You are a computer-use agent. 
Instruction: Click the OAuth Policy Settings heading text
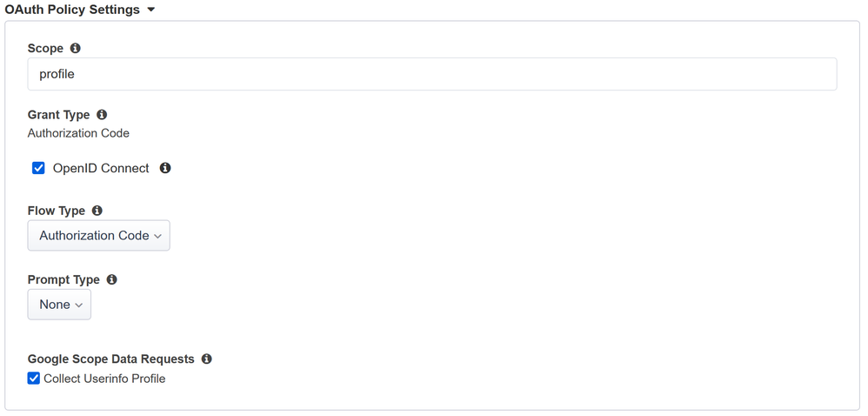(x=72, y=10)
